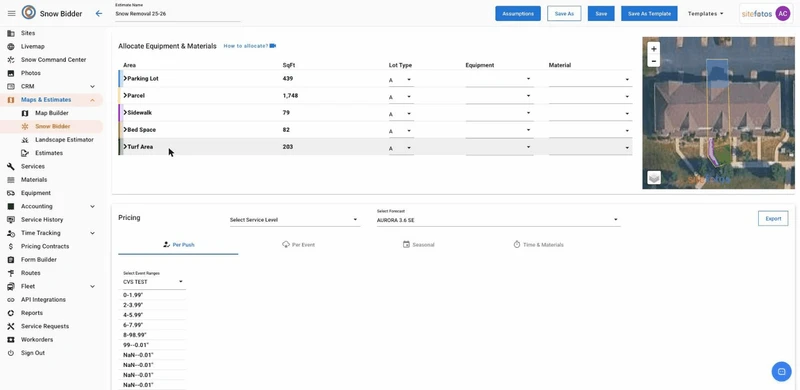Click the Workorders sidebar icon
Screen dimensions: 800x390
11,339
